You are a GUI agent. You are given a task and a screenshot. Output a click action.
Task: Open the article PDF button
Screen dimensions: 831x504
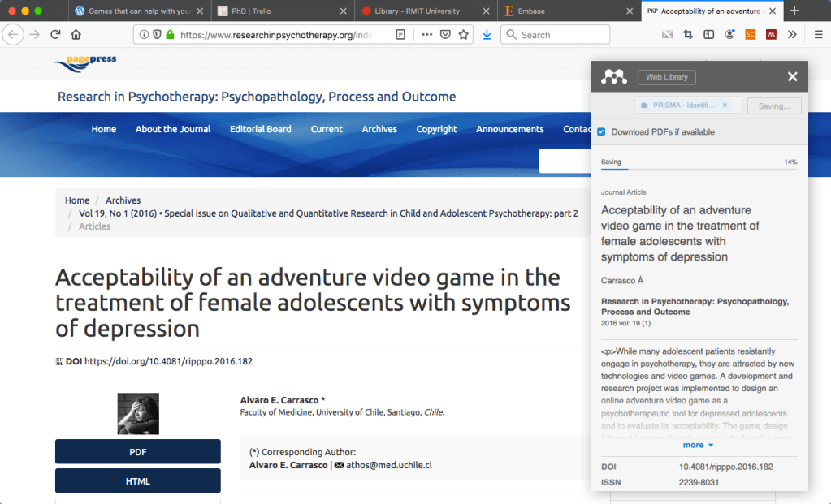point(137,451)
